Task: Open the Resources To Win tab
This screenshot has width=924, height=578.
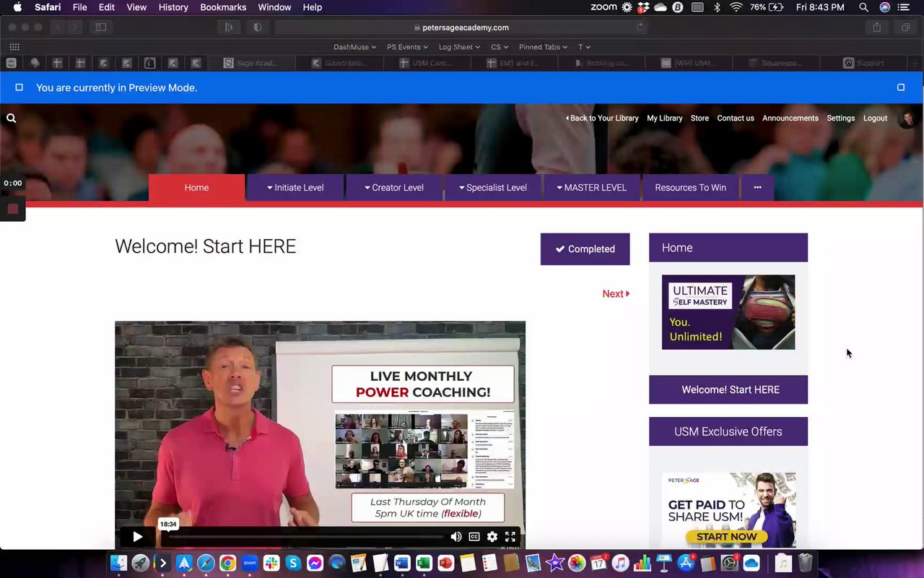Action: coord(690,188)
